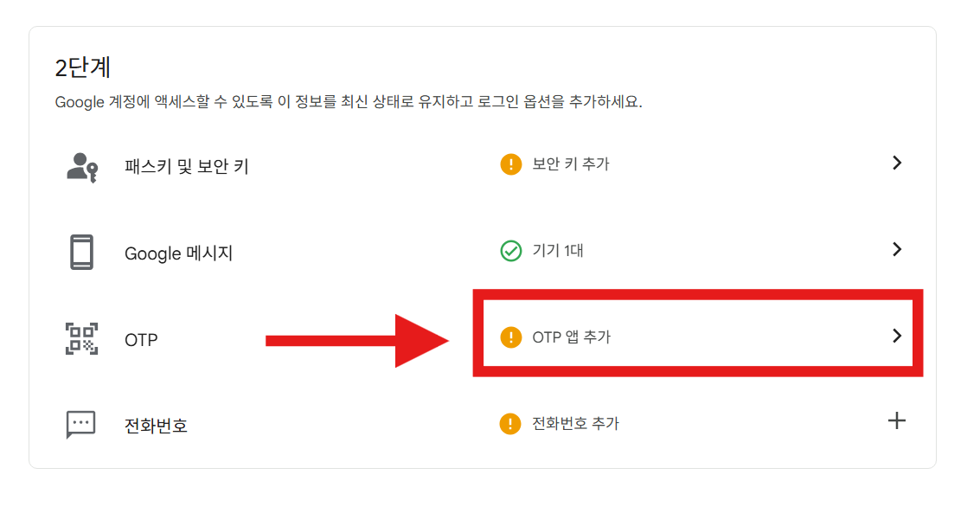Click the warning icon next to OTP 앱 추가
The width and height of the screenshot is (980, 513).
(x=510, y=337)
